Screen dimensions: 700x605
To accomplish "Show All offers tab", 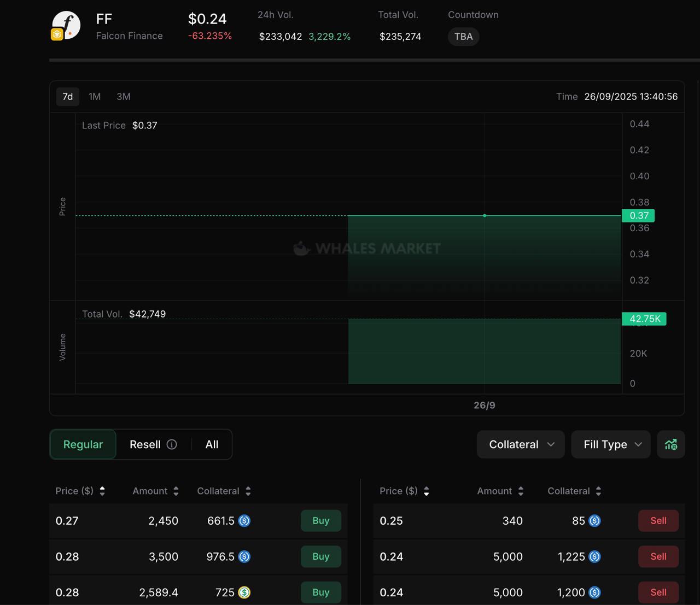I will [212, 444].
